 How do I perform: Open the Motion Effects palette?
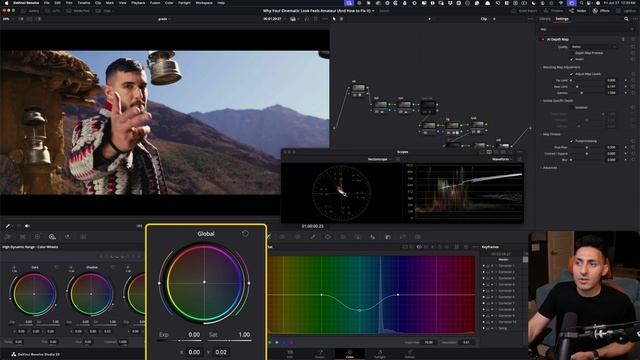pyautogui.click(x=83, y=237)
